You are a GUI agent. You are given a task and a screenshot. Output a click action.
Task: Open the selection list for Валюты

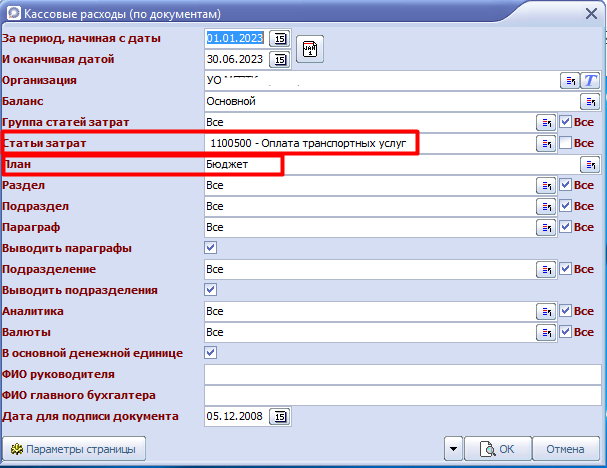click(x=546, y=332)
